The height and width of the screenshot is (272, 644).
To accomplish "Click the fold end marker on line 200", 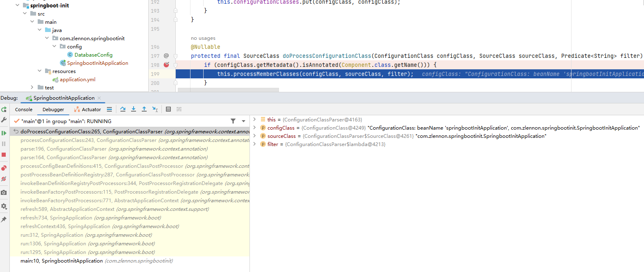I will (175, 83).
